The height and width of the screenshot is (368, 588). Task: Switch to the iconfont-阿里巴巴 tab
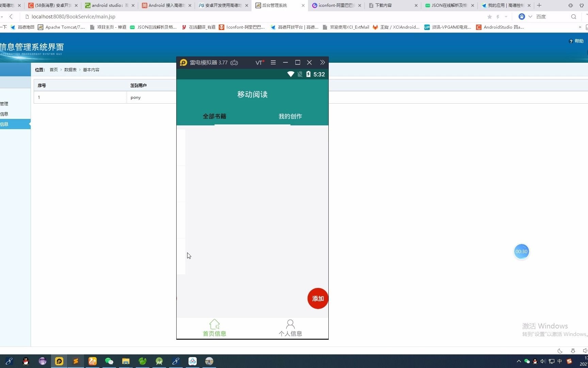click(337, 5)
